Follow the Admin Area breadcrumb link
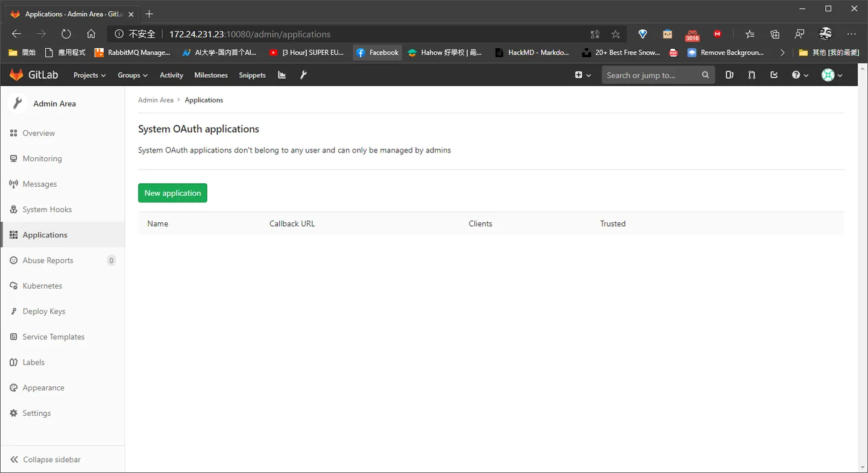This screenshot has width=868, height=473. tap(156, 100)
